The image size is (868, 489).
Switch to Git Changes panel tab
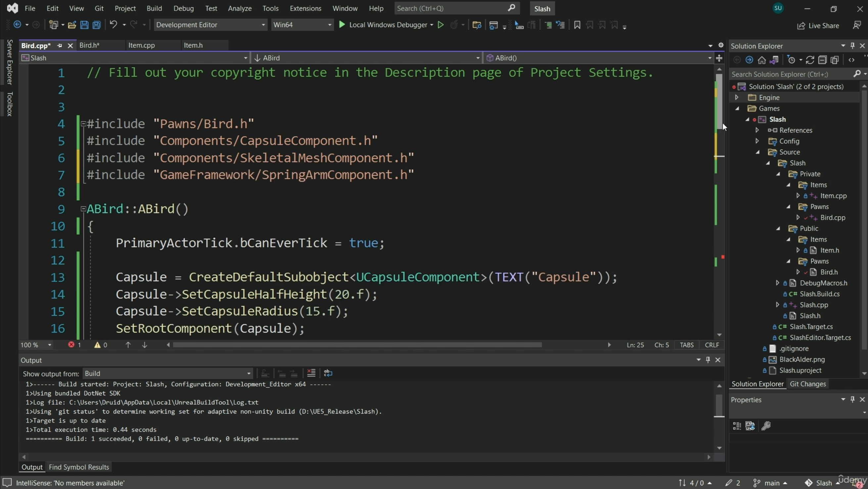(808, 384)
